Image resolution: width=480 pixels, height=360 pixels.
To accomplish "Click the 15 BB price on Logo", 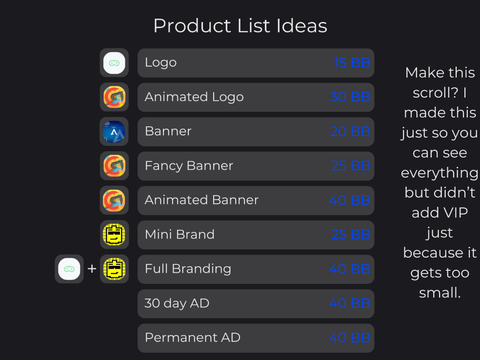I will tap(352, 63).
